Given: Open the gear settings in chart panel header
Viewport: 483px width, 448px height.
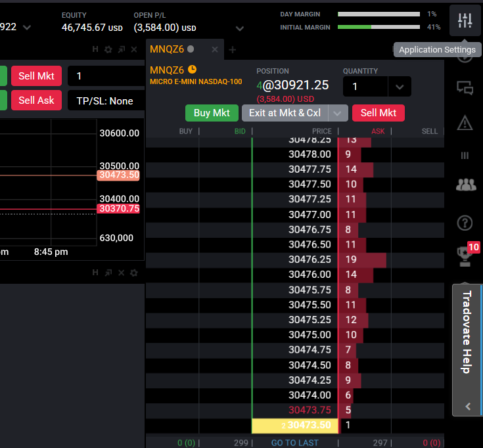Looking at the screenshot, I should click(x=108, y=49).
